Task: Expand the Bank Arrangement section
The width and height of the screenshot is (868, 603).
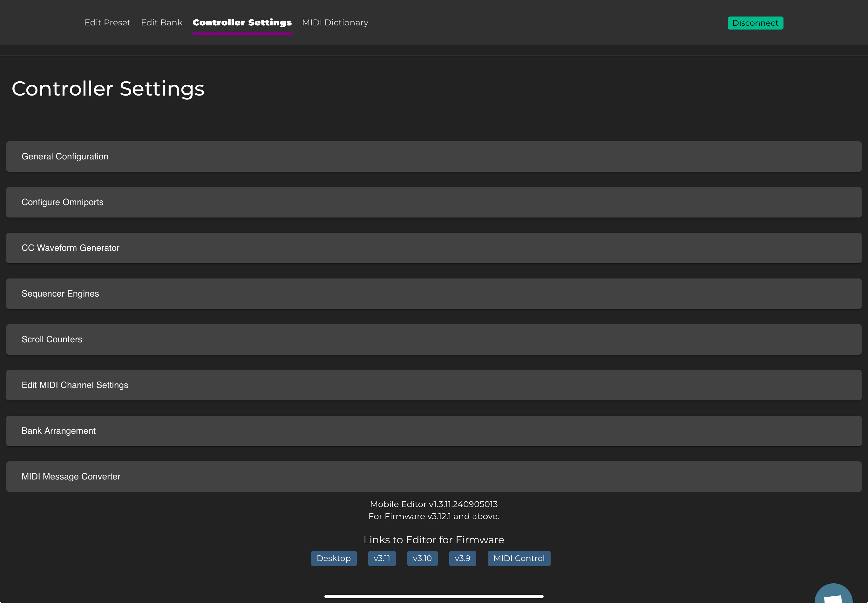Action: tap(434, 431)
